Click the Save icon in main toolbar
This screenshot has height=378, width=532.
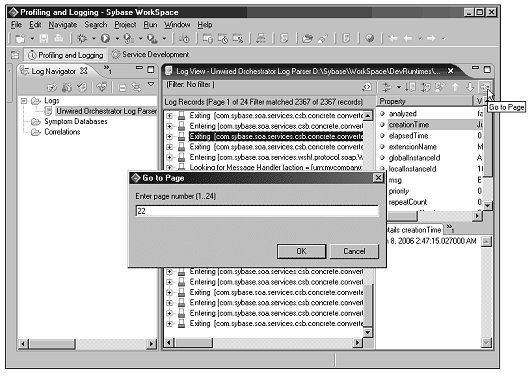pyautogui.click(x=44, y=38)
